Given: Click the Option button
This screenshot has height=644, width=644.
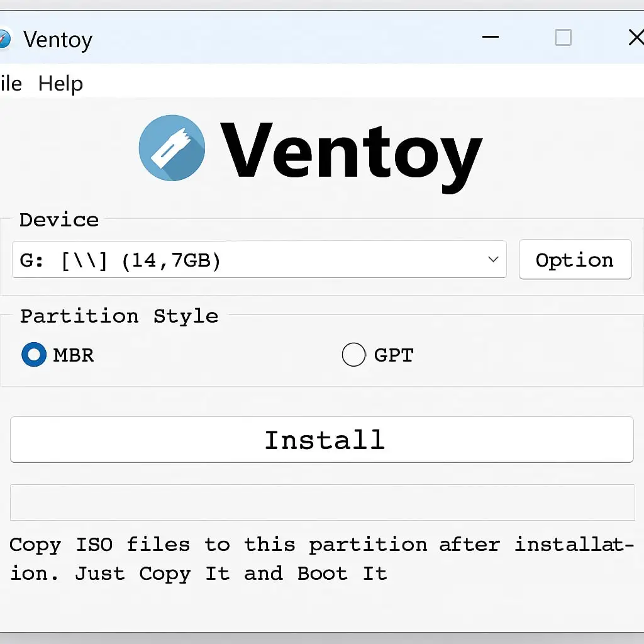Looking at the screenshot, I should [575, 260].
